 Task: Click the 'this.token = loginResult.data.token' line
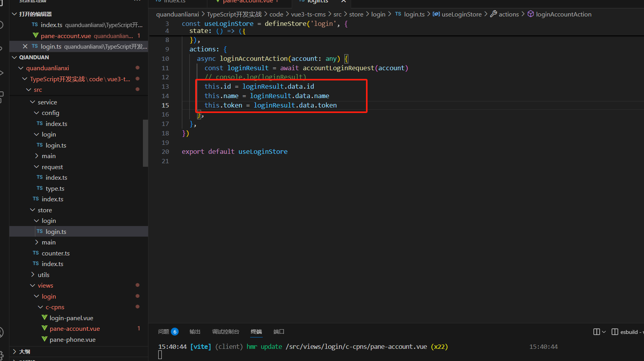(x=271, y=105)
